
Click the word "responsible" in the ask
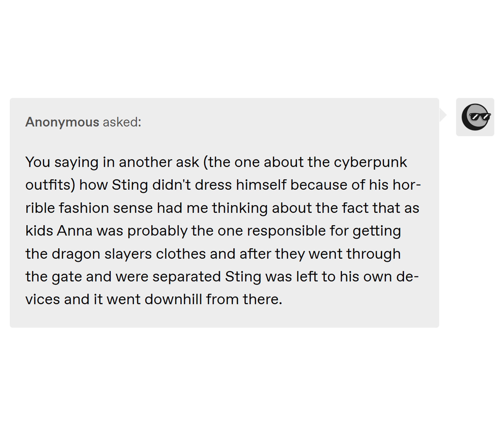(286, 231)
